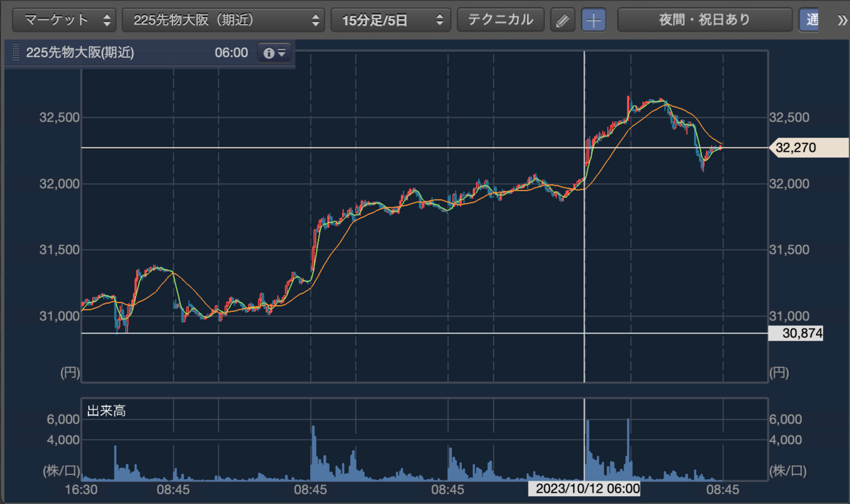Select the pencil drawing tool icon
Image resolution: width=850 pixels, height=504 pixels.
pos(562,21)
